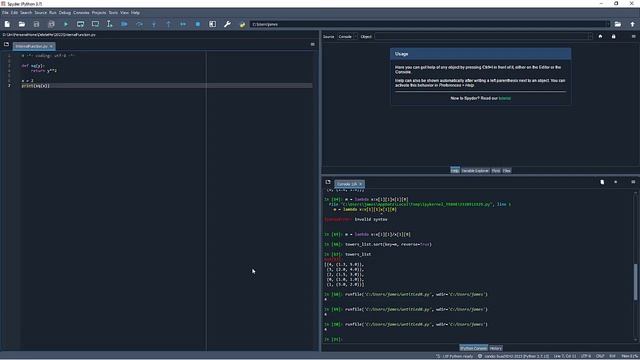Screen dimensions: 640x360
Task: Toggle the Help pane lock icon
Action: (613, 36)
